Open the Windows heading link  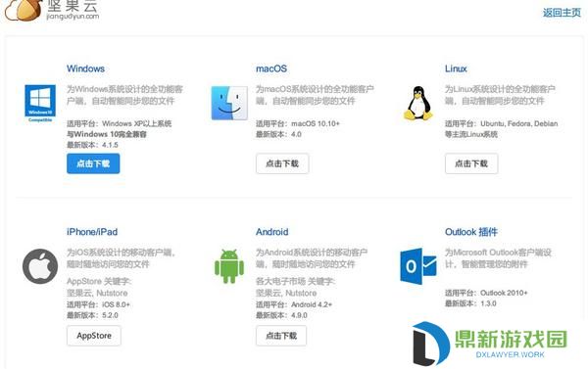(x=85, y=69)
